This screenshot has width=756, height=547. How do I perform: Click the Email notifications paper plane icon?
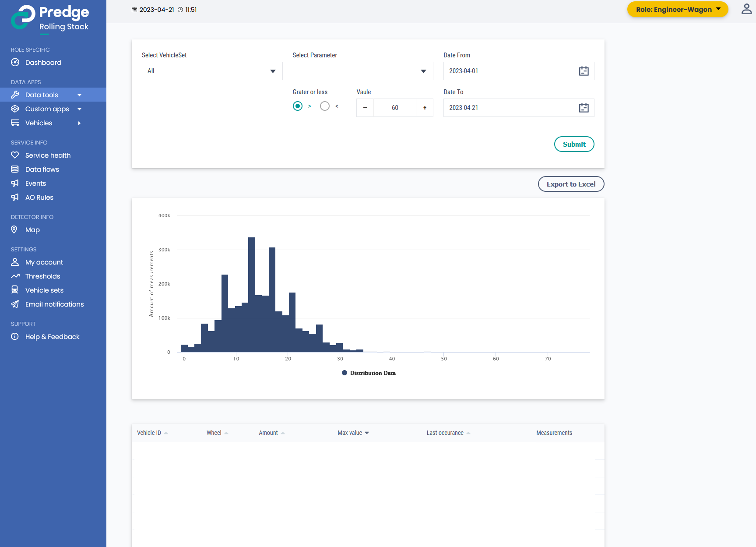(15, 304)
